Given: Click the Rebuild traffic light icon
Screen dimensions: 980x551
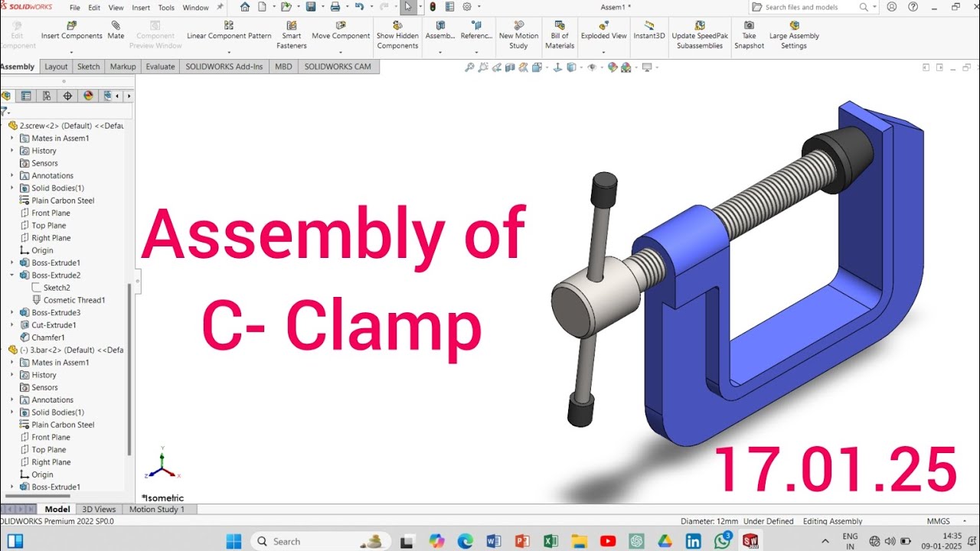Looking at the screenshot, I should [433, 7].
